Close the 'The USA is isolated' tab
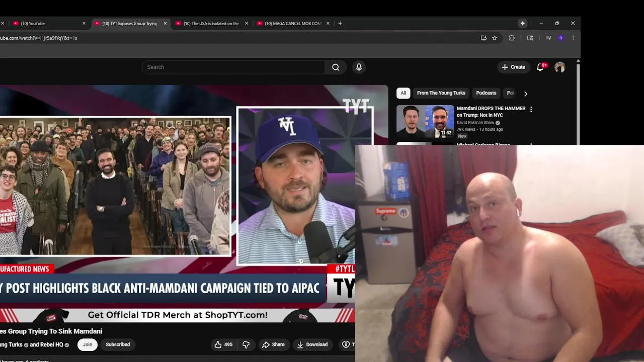Image resolution: width=644 pixels, height=362 pixels. pos(247,23)
